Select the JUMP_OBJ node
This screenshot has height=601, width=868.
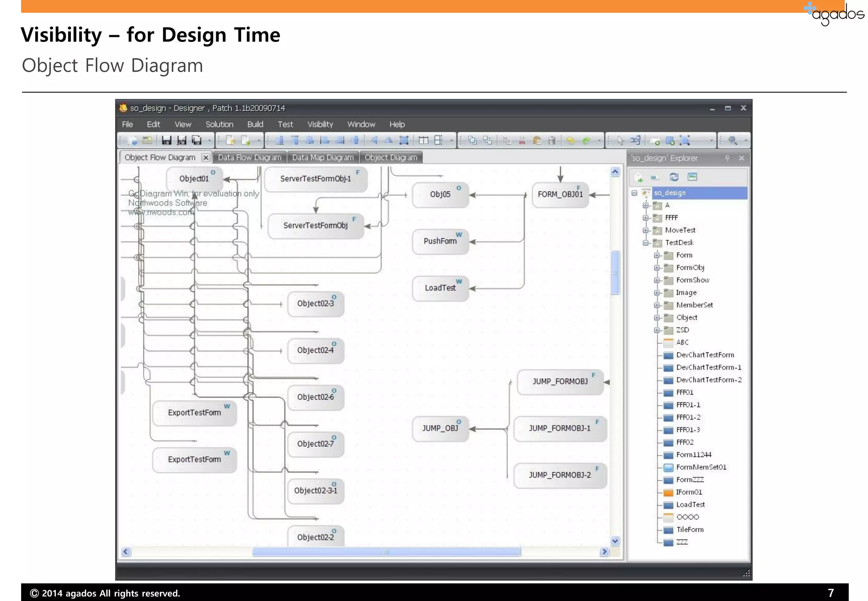tap(440, 428)
